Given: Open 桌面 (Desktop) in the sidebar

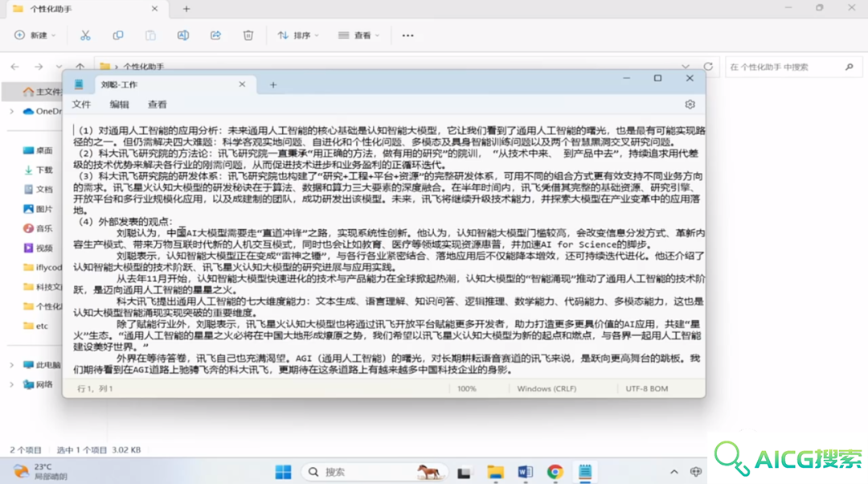Looking at the screenshot, I should 38,150.
